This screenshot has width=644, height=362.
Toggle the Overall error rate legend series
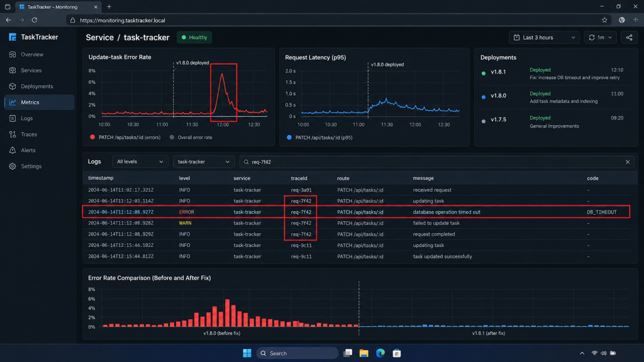pyautogui.click(x=191, y=138)
